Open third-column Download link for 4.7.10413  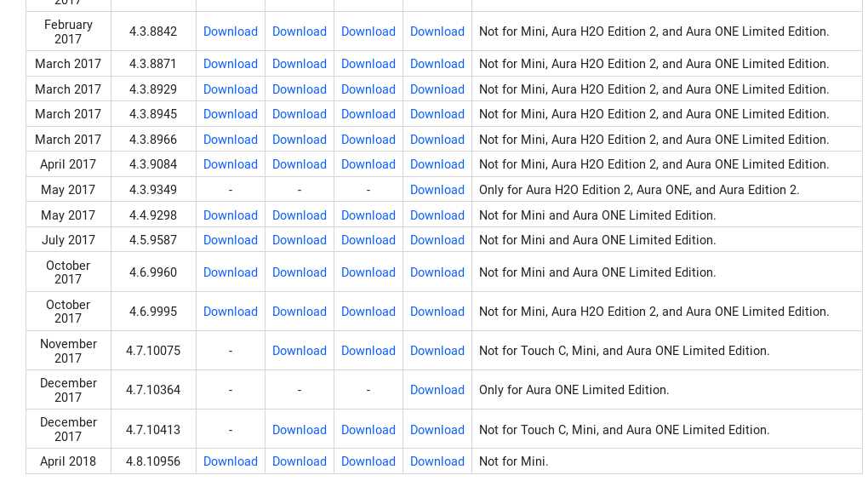pyautogui.click(x=368, y=430)
